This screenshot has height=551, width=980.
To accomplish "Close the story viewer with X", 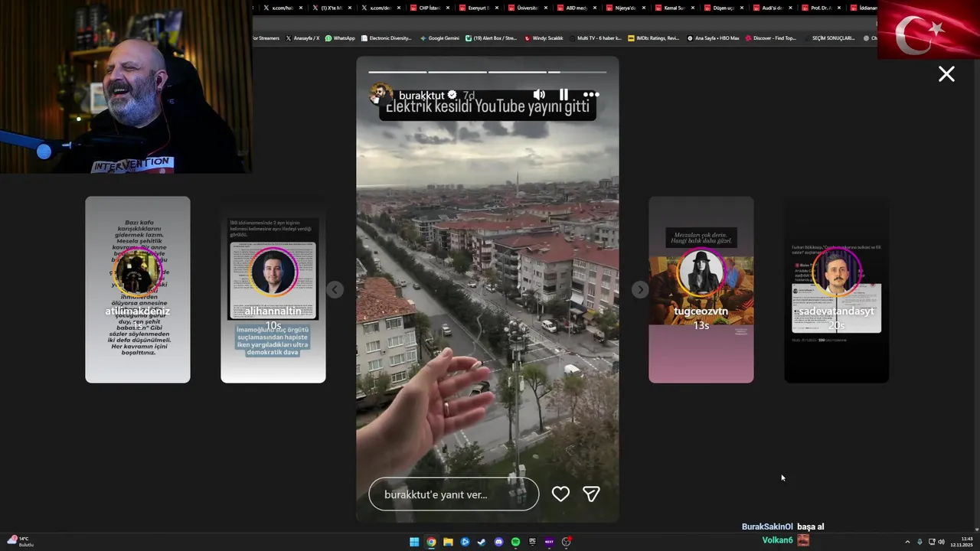I will (946, 73).
